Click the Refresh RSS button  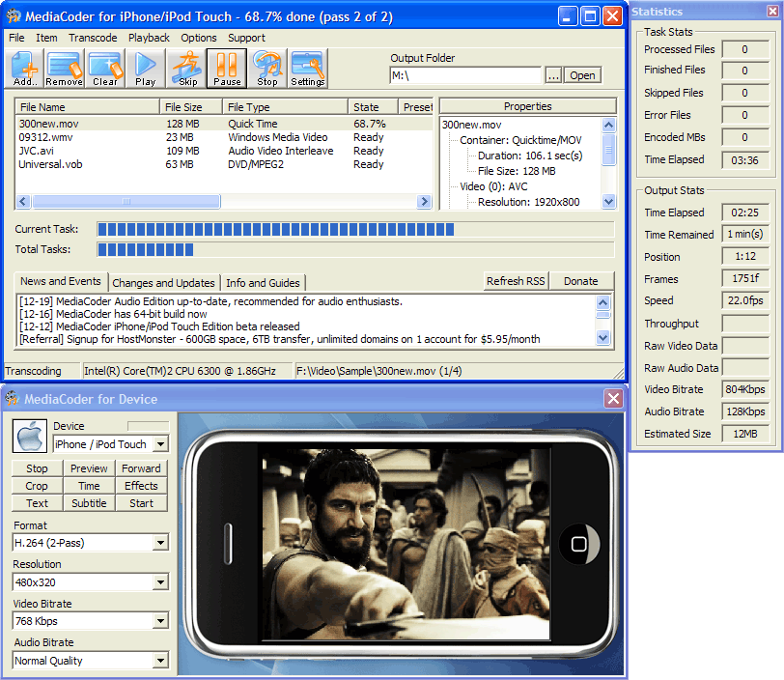coord(516,281)
